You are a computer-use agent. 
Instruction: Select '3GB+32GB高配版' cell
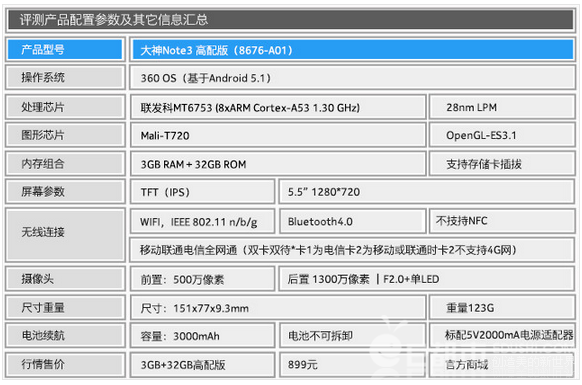(x=202, y=365)
